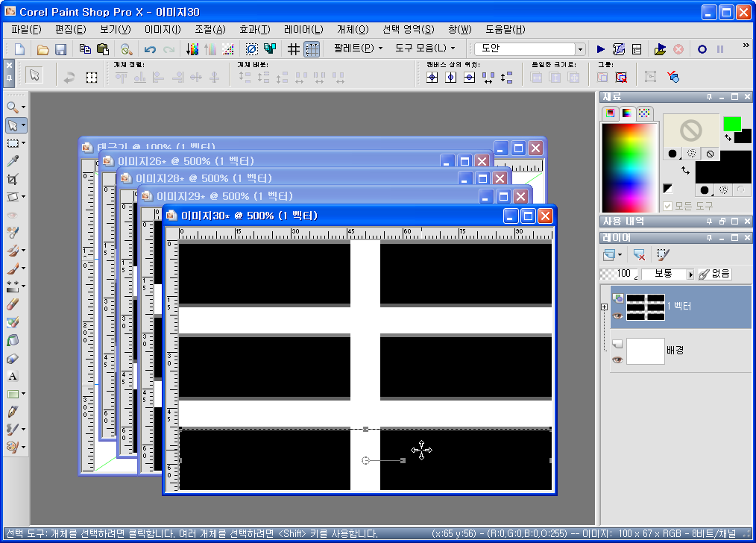
Task: Select the Text tool (A)
Action: [x=13, y=376]
